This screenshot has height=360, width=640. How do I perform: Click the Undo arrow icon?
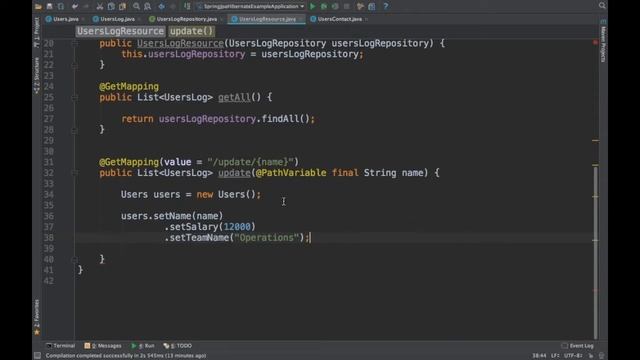(75, 6)
